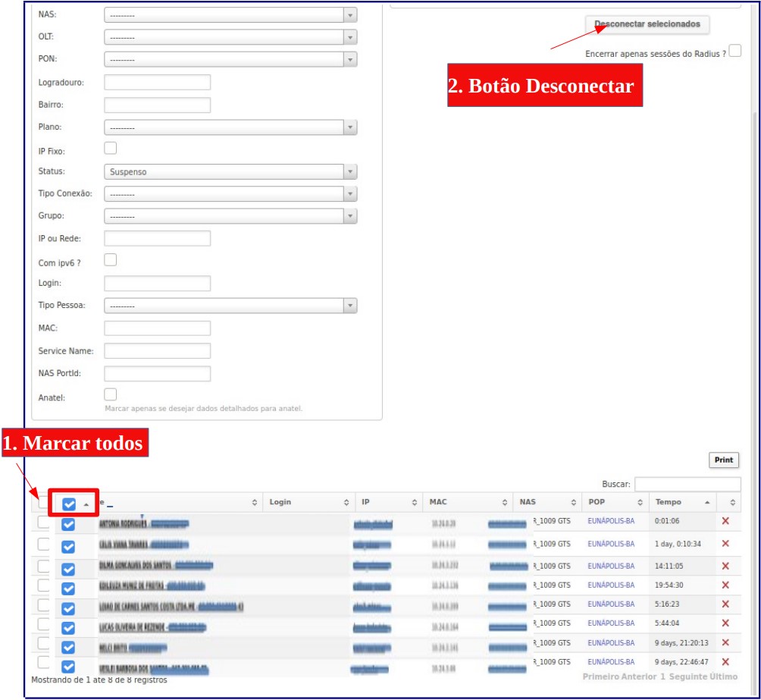Viewport: 761px width, 700px height.
Task: Click the red X for the 14:11:05 session
Action: [725, 566]
